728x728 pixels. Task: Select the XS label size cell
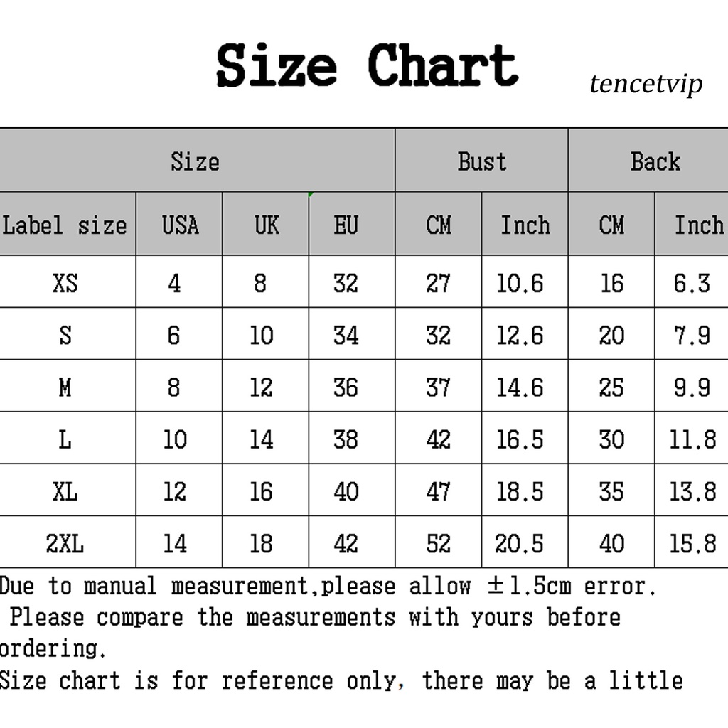click(x=65, y=283)
